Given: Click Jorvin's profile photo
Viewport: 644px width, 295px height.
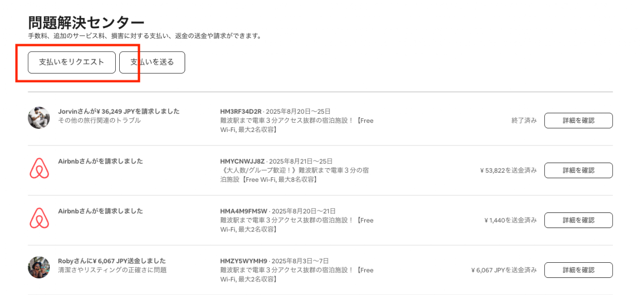Looking at the screenshot, I should (39, 118).
